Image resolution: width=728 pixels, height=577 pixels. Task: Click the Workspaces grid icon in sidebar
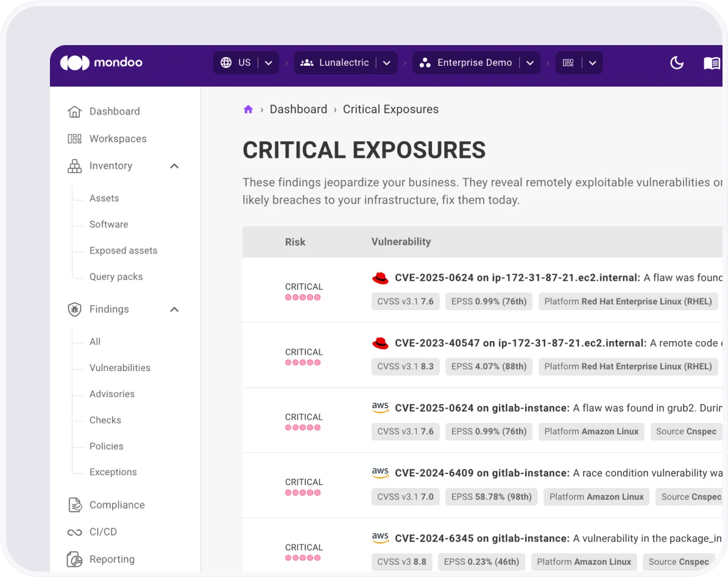click(x=74, y=139)
